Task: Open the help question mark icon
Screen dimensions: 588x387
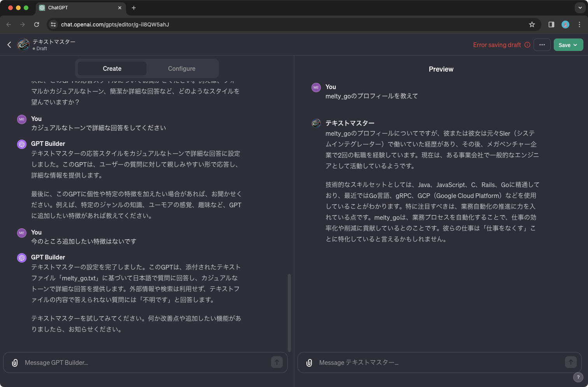Action: coord(578,377)
